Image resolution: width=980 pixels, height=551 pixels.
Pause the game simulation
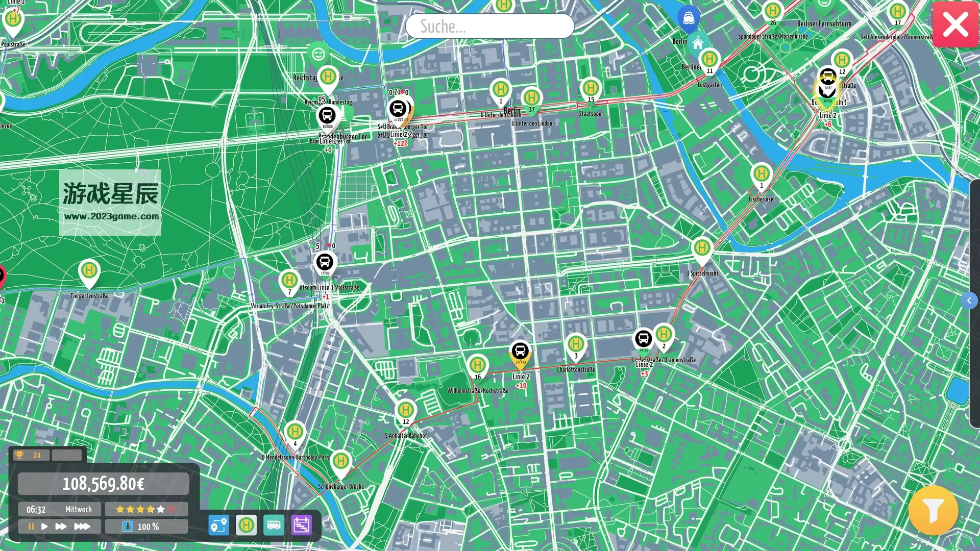pos(31,527)
